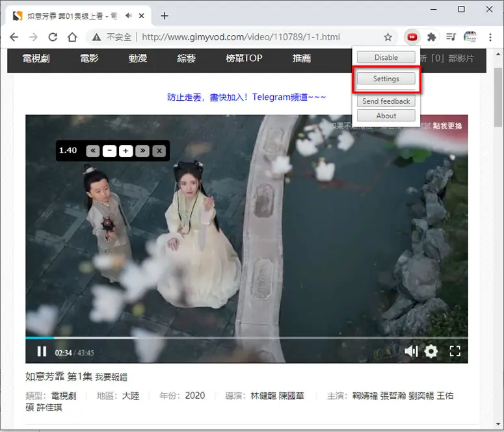Click the video progress bar
Viewport: 504px width, 432px height.
pyautogui.click(x=246, y=338)
